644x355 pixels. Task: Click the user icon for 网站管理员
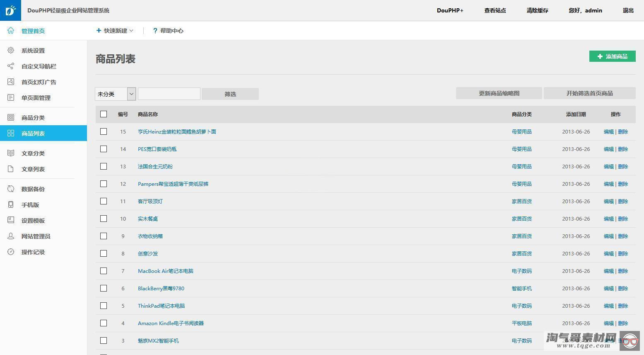(x=11, y=236)
